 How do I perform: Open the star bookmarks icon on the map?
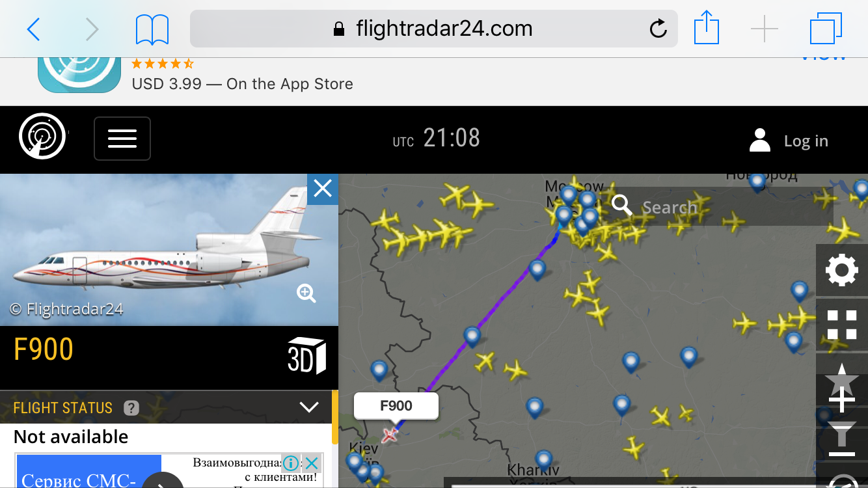coord(841,379)
